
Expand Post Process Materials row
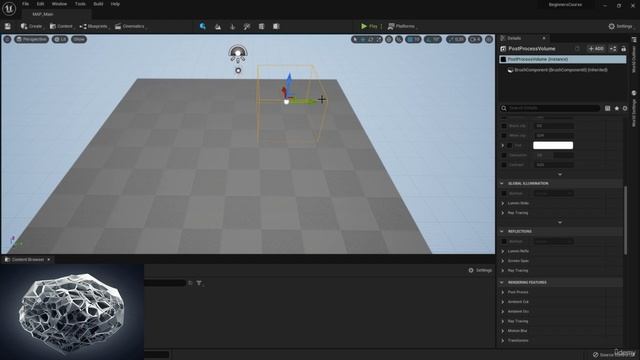pos(503,292)
